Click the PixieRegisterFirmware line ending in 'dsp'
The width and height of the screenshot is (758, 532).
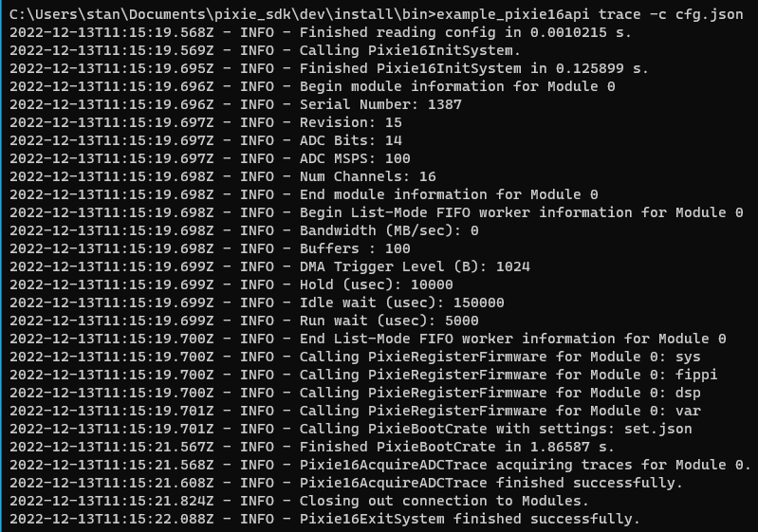pos(356,393)
